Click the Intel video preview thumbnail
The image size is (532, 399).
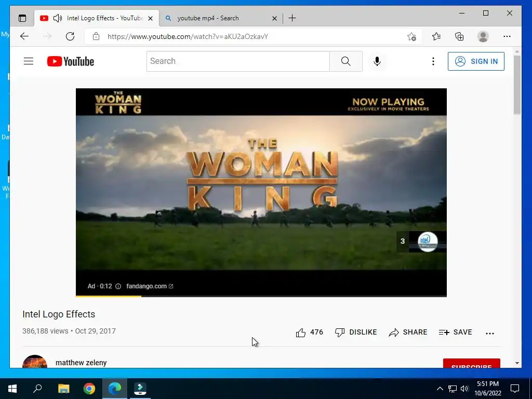[428, 242]
